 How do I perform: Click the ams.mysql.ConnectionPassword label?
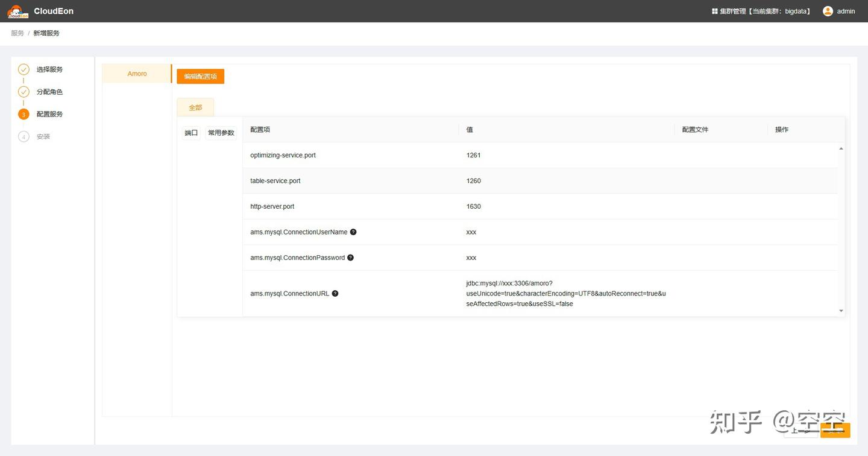pos(298,258)
